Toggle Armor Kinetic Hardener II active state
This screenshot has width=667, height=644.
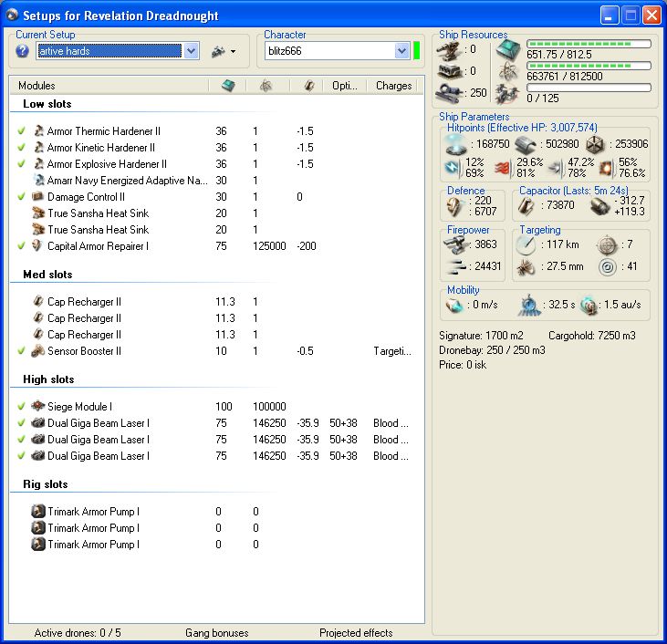[x=21, y=148]
